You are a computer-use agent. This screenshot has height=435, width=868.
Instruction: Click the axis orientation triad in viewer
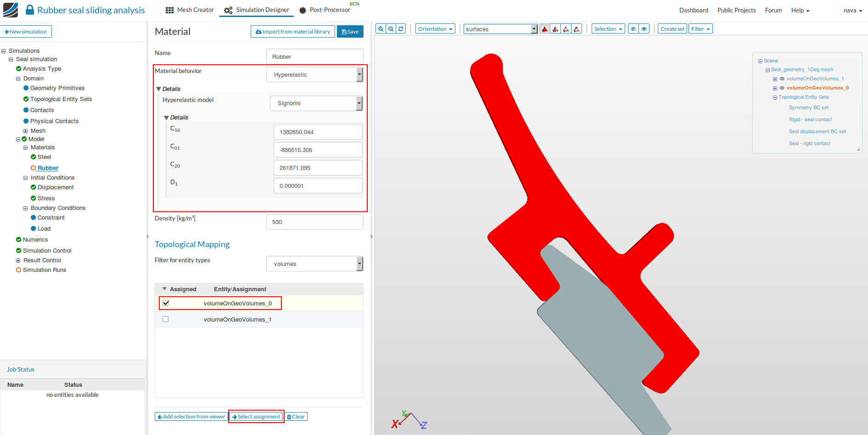tap(409, 420)
